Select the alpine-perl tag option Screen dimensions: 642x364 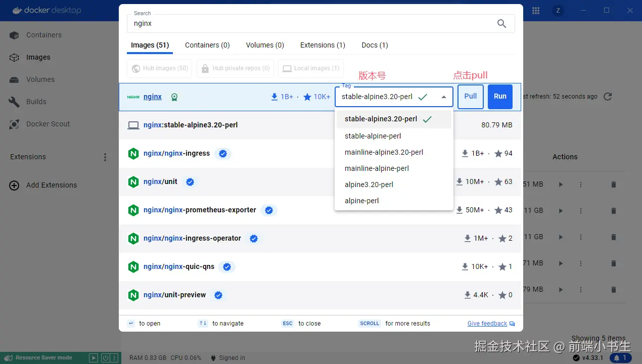point(394,201)
